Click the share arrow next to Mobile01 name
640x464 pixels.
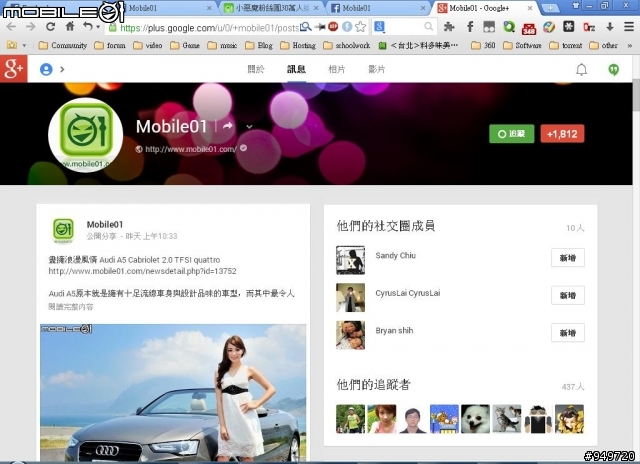(228, 126)
